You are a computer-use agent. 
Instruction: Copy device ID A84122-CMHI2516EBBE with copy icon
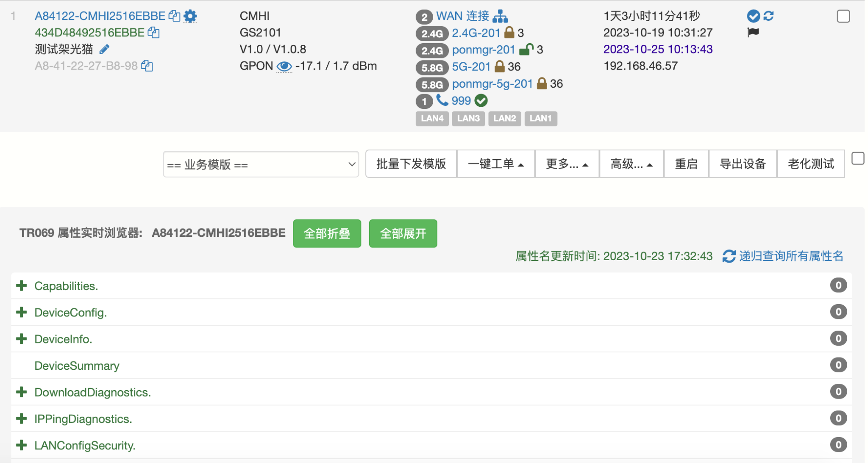(174, 16)
